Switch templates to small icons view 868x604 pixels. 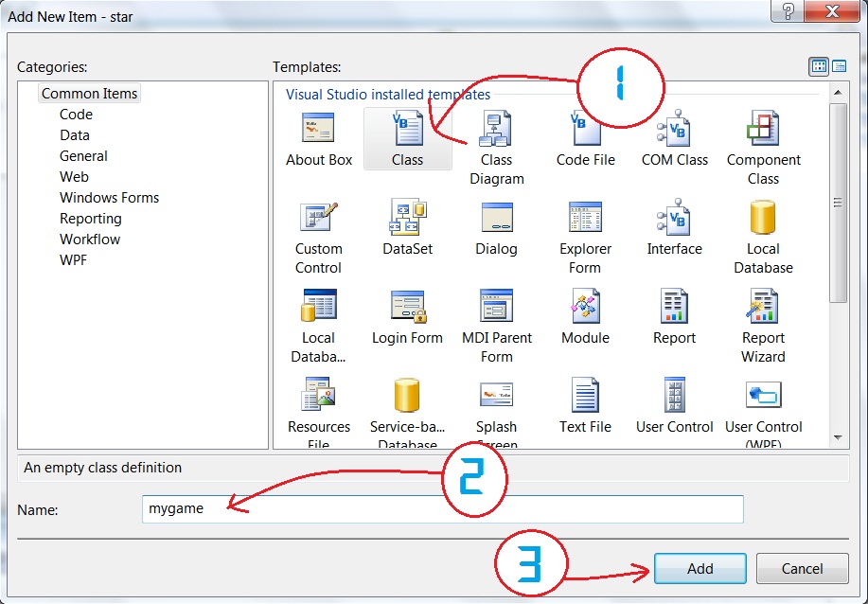(x=840, y=66)
